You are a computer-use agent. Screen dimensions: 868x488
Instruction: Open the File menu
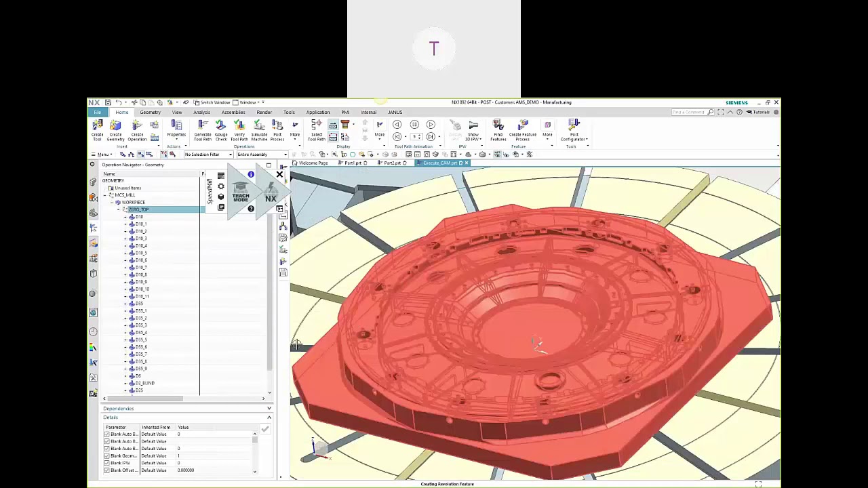[x=98, y=112]
